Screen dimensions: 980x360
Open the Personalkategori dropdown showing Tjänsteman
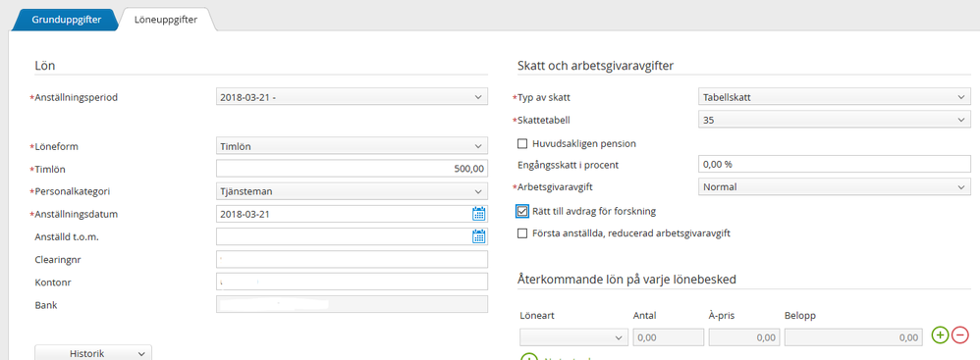[352, 191]
